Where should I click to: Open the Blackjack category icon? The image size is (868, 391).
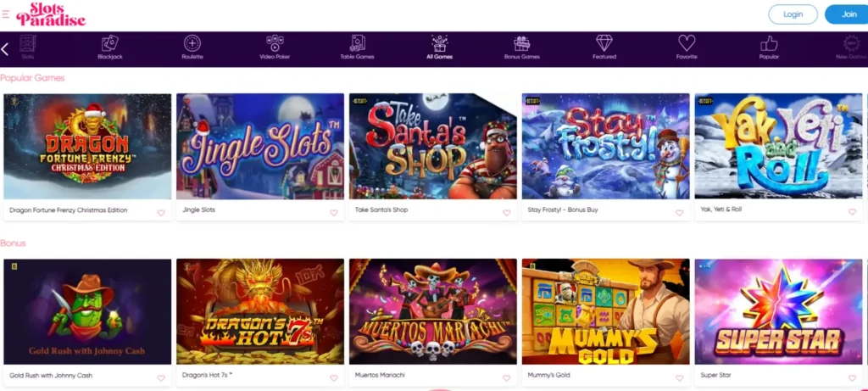tap(109, 43)
